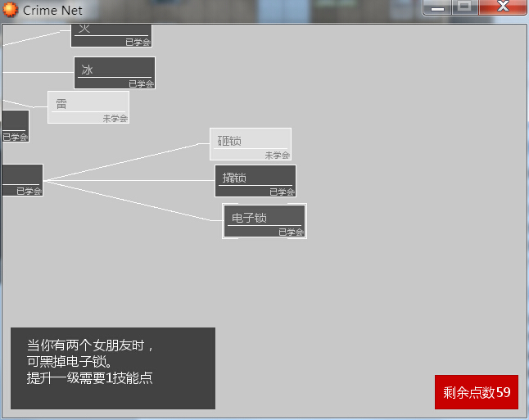Click the cut-off learned node below 雷
The height and width of the screenshot is (420, 529).
click(x=16, y=126)
